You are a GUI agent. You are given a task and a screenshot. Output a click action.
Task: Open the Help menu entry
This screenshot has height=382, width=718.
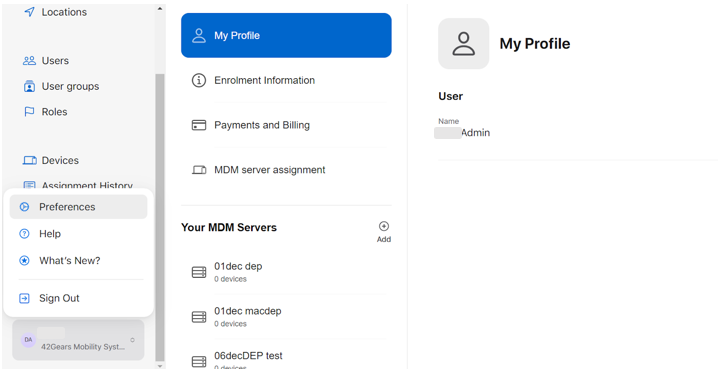pos(78,234)
